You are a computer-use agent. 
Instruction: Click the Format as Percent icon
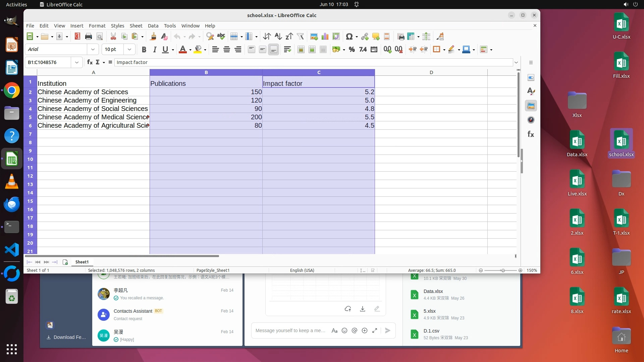click(352, 50)
